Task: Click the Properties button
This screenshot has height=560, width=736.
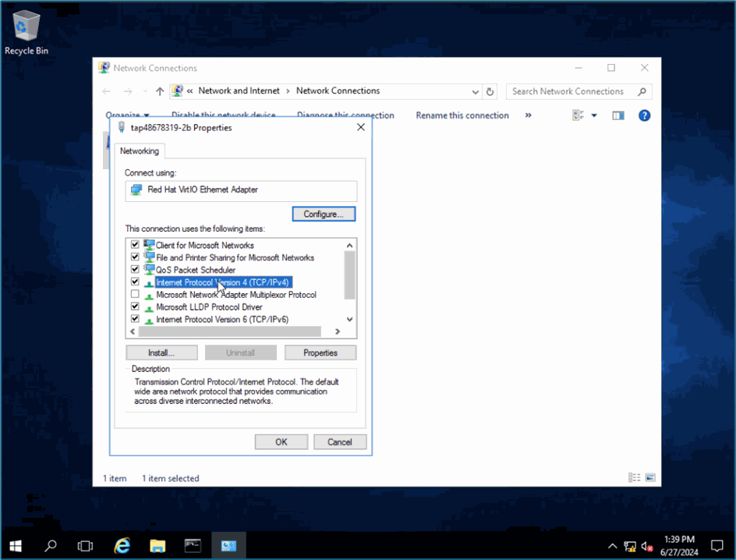Action: tap(320, 353)
